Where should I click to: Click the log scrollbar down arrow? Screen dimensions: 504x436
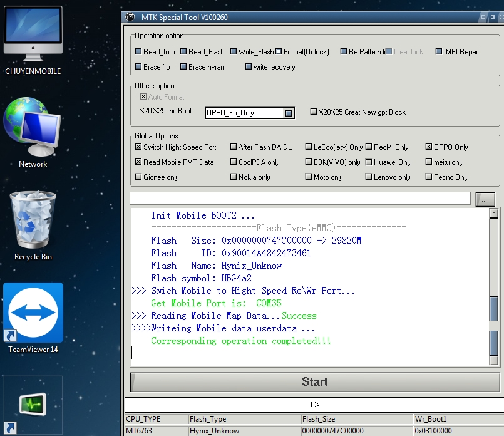494,360
